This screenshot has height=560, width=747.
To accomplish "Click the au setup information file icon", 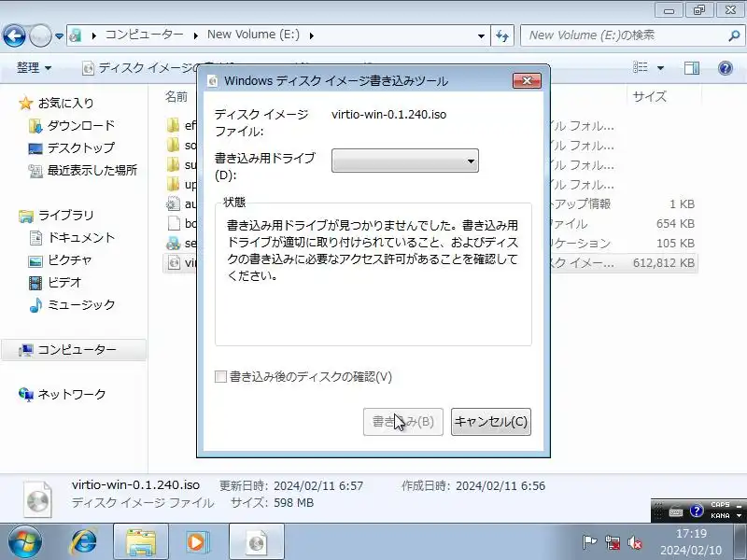I will tap(174, 203).
